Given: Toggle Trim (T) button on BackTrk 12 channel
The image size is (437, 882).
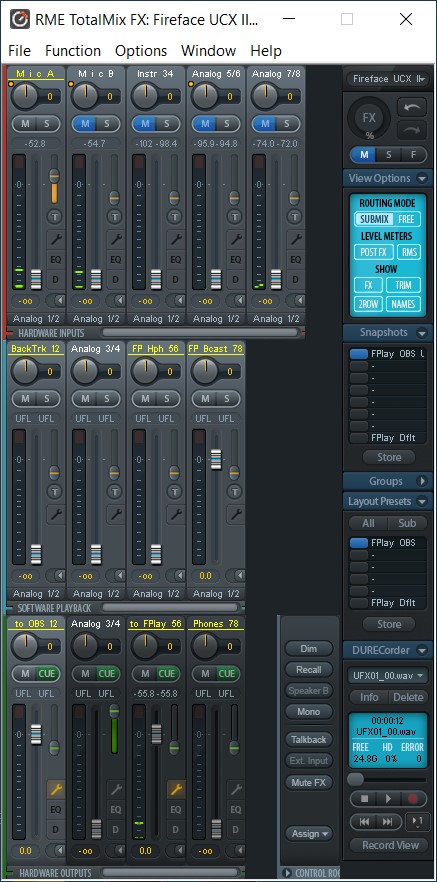Looking at the screenshot, I should pos(55,491).
